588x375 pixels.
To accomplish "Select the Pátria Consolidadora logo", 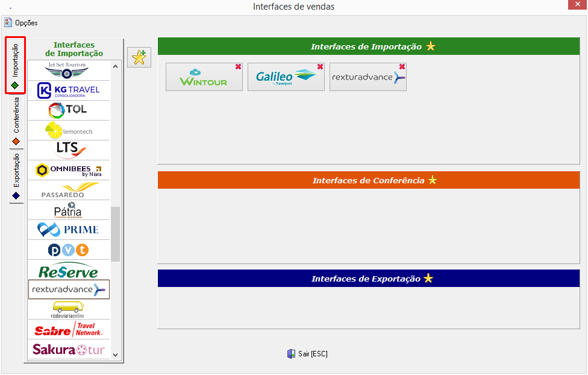I will click(x=69, y=210).
